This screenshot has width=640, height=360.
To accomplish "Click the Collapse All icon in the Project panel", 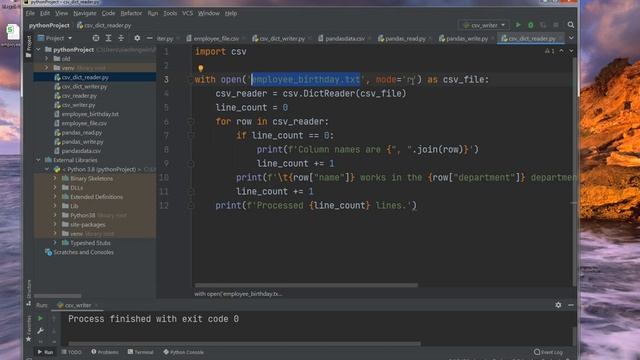I will [121, 38].
